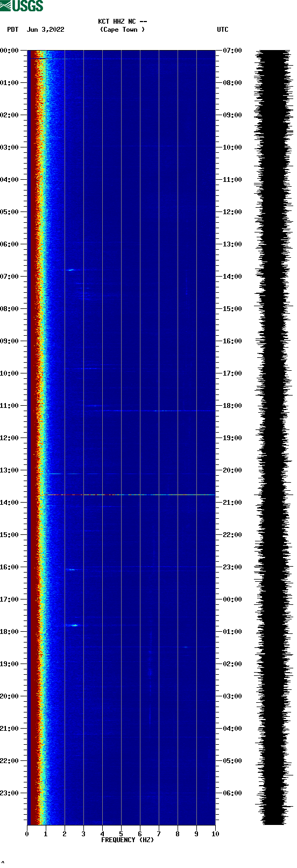
Task: Click the 4 Hz frequency tick label
Action: pos(102,834)
